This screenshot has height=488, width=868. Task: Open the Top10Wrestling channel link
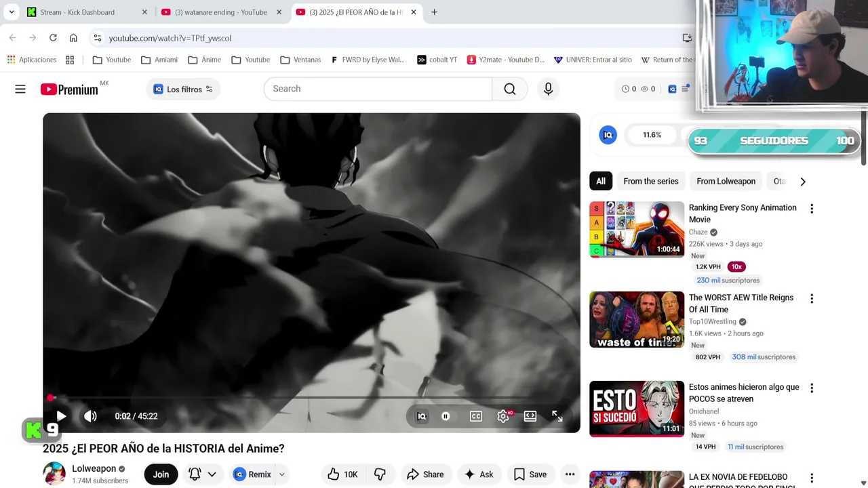click(712, 321)
